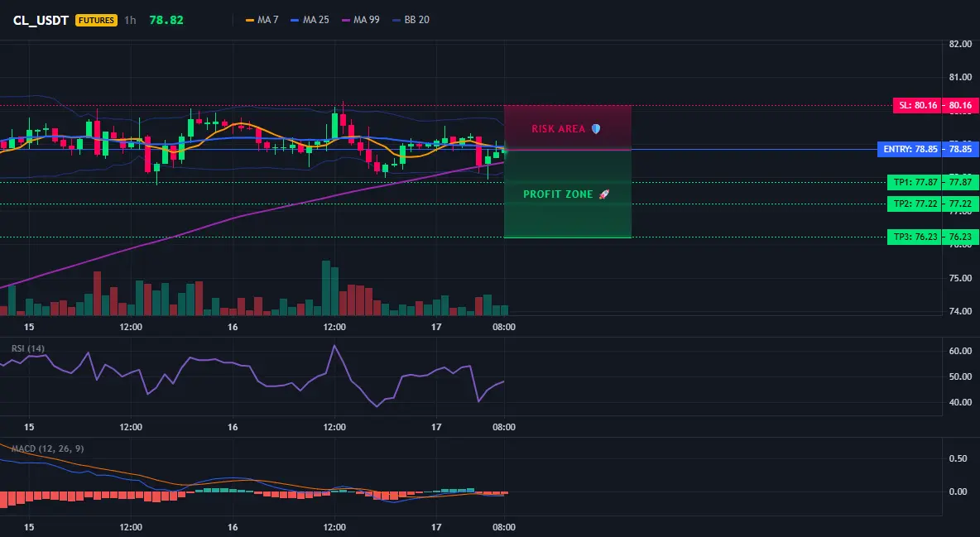Image resolution: width=980 pixels, height=537 pixels.
Task: Click the RISK AREA zone label
Action: pos(558,129)
